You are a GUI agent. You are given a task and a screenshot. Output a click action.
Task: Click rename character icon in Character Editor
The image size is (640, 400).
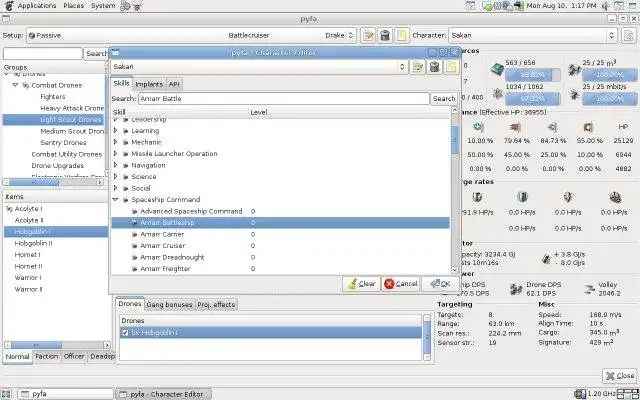(418, 67)
